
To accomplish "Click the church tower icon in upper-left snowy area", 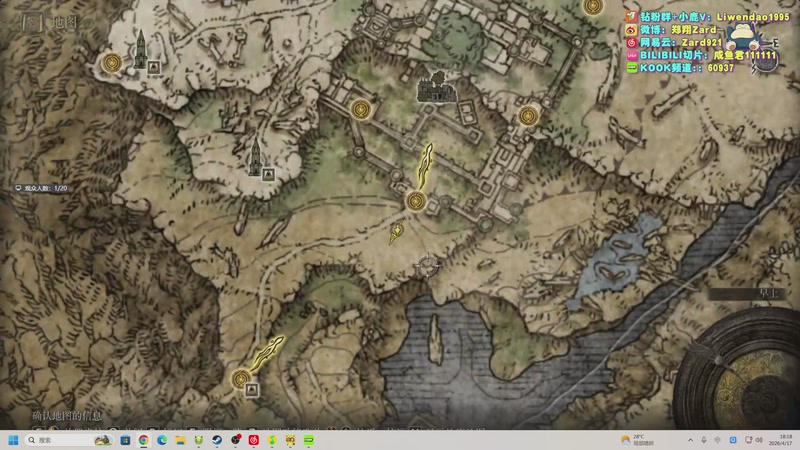I will coord(140,49).
